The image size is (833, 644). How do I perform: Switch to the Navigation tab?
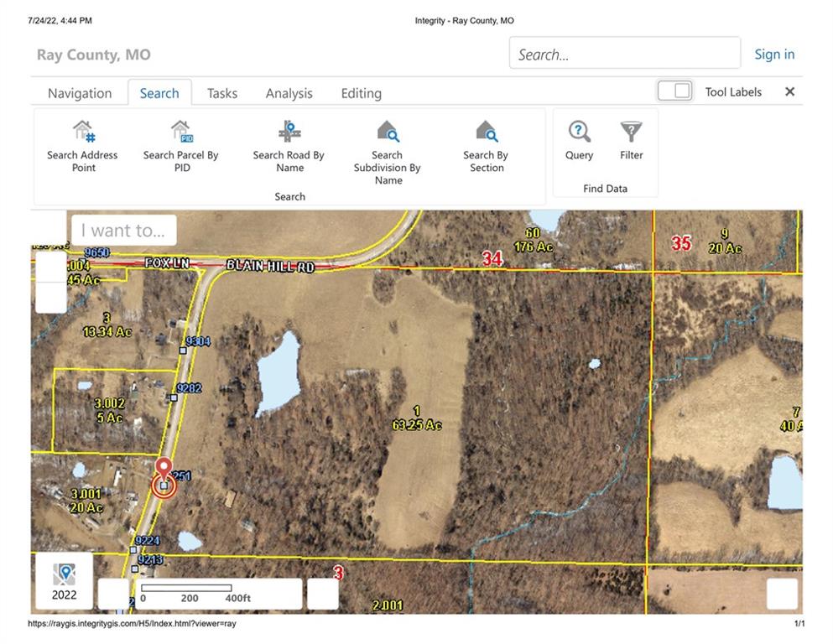(80, 93)
